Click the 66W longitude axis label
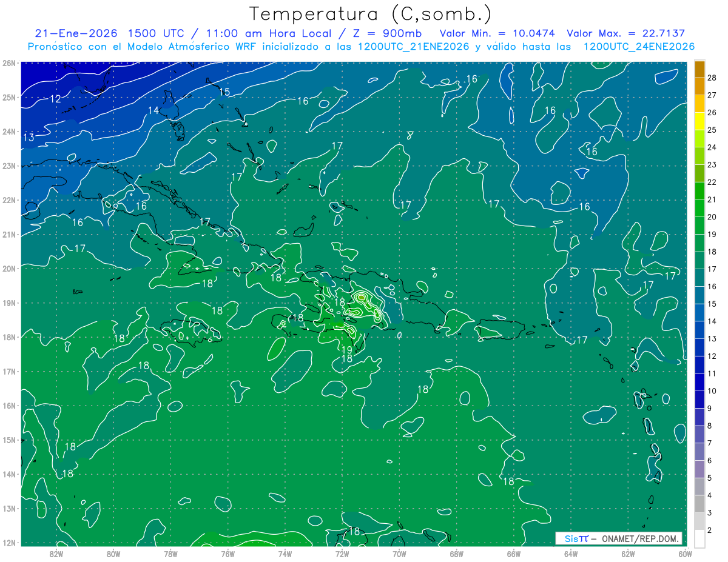The image size is (728, 562). [513, 554]
